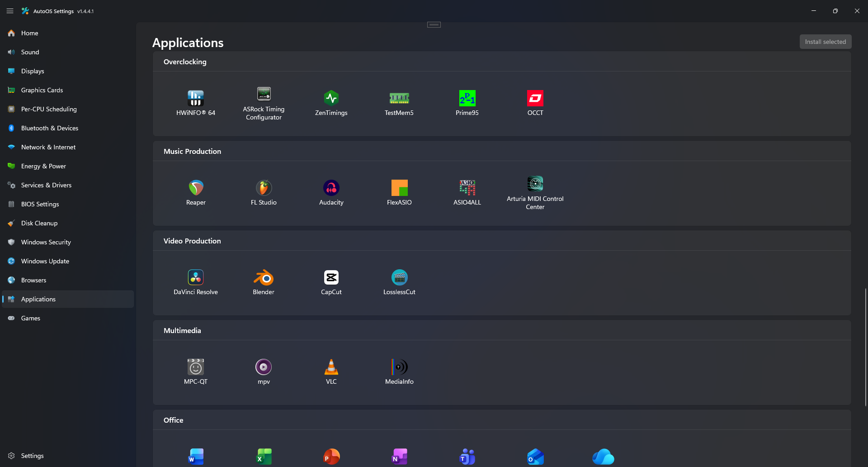Open the Displays settings page
Viewport: 868px width, 467px height.
pyautogui.click(x=68, y=71)
